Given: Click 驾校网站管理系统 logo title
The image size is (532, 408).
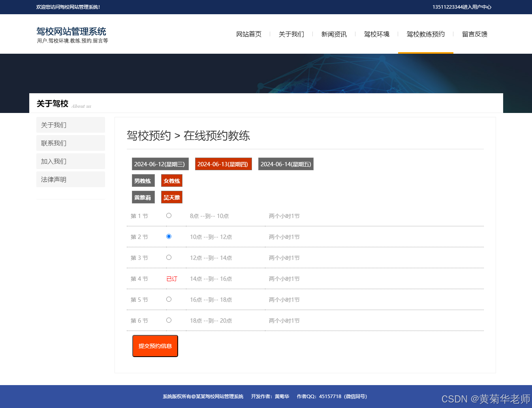Looking at the screenshot, I should (71, 32).
